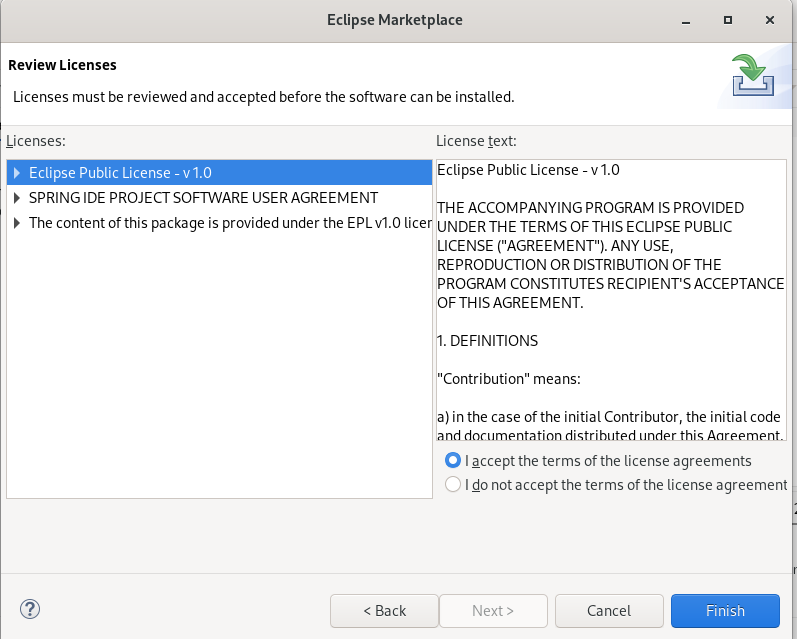Maximize the Eclipse Marketplace dialog

(728, 20)
